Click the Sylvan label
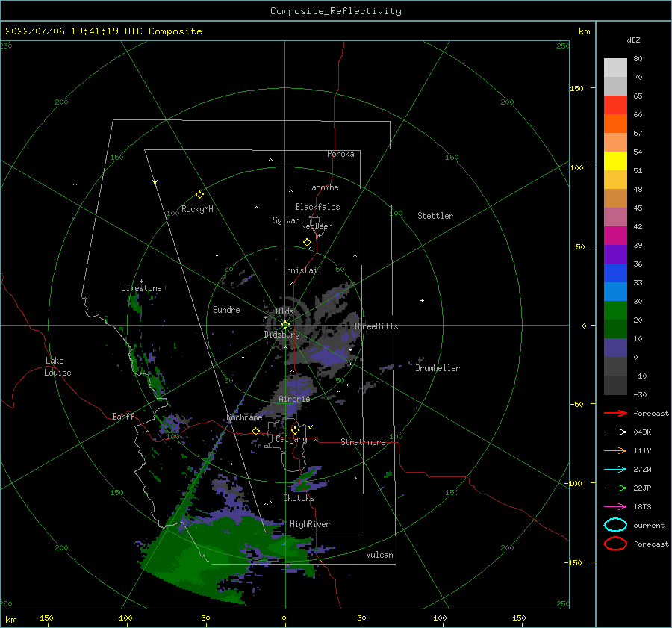The image size is (672, 628). coord(286,220)
